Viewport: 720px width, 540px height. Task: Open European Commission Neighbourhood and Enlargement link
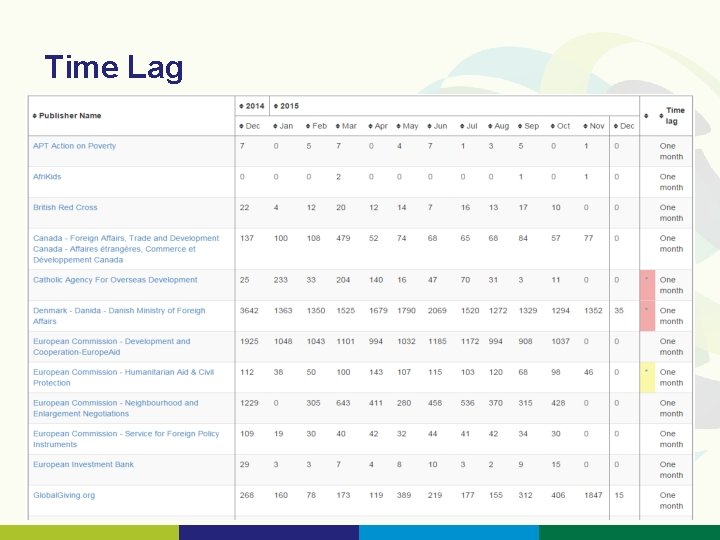click(116, 408)
